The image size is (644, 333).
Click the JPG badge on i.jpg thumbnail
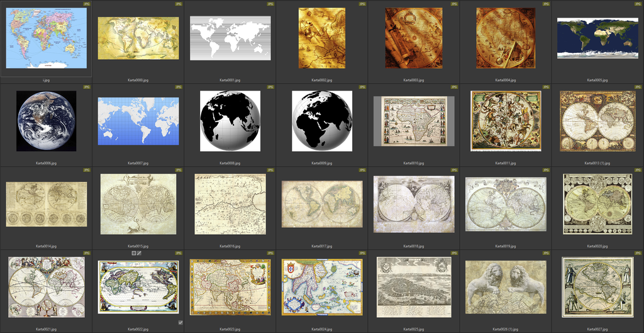point(87,4)
